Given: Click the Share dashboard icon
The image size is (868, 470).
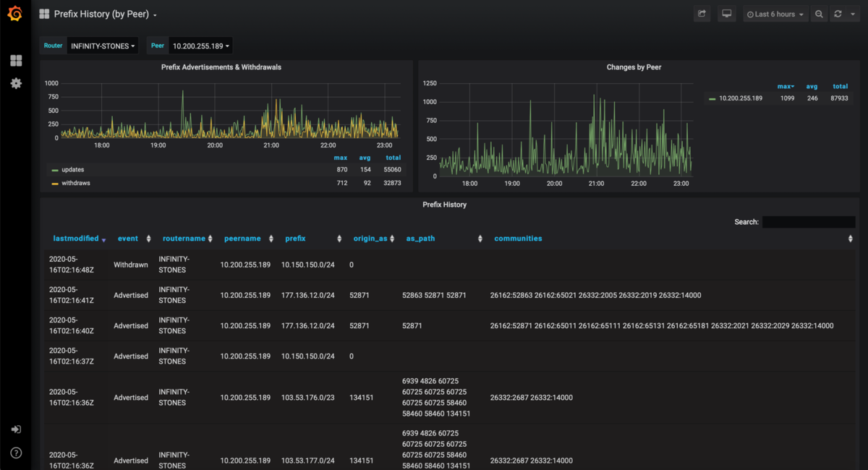Looking at the screenshot, I should coord(702,14).
